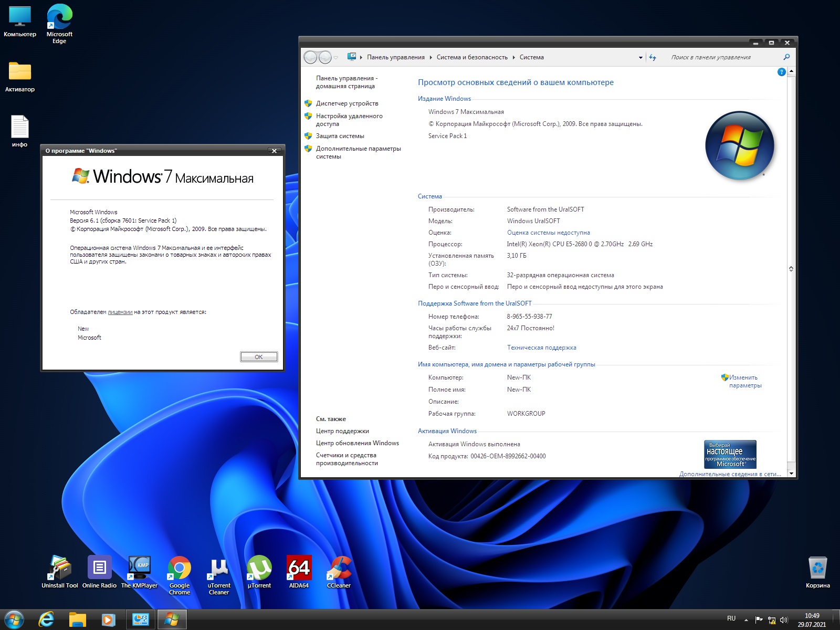Expand the chevron after Система и безопасность

coord(513,57)
